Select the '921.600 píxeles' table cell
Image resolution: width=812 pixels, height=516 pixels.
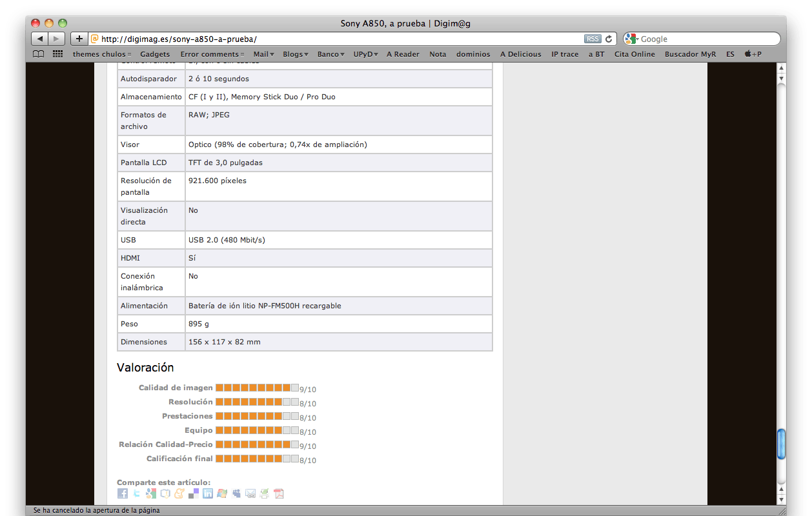tap(339, 186)
